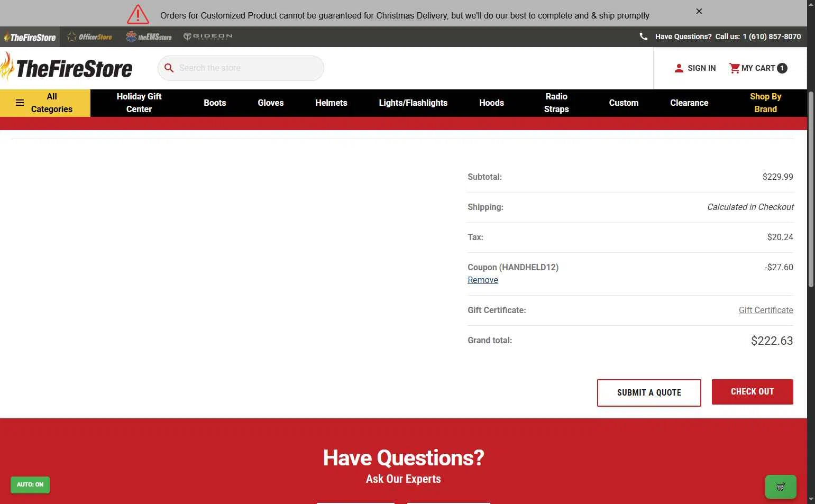
Task: Open Shop By Brand menu
Action: pos(765,103)
